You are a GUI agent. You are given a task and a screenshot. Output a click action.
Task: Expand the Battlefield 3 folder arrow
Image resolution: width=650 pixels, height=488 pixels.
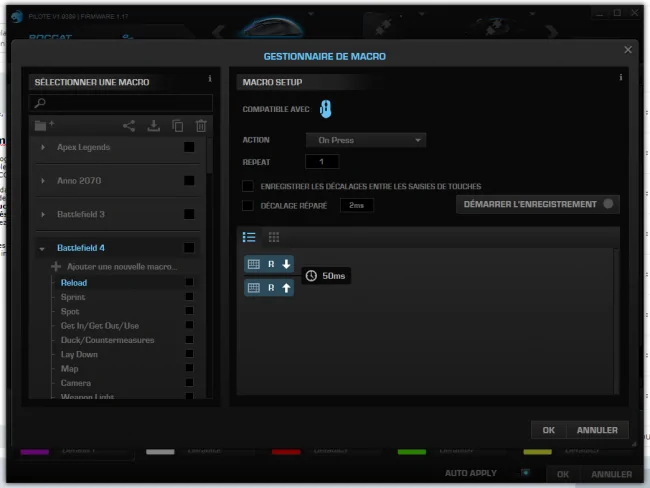coord(43,214)
